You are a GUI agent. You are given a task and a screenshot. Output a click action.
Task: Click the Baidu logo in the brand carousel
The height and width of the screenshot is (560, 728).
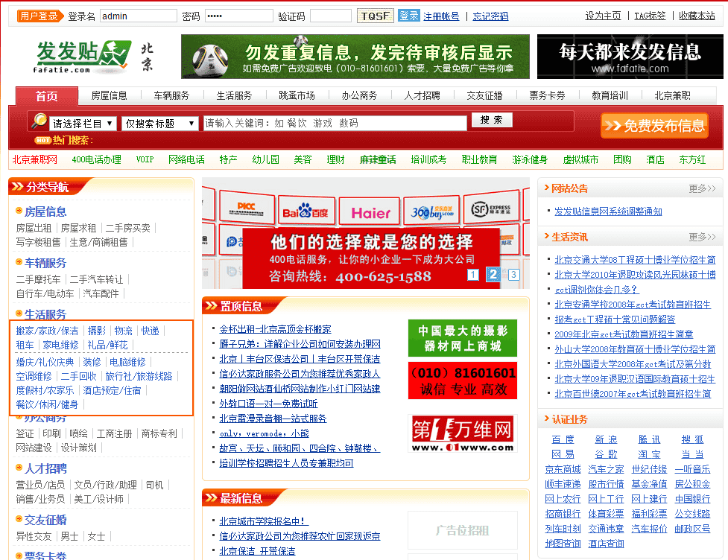306,211
